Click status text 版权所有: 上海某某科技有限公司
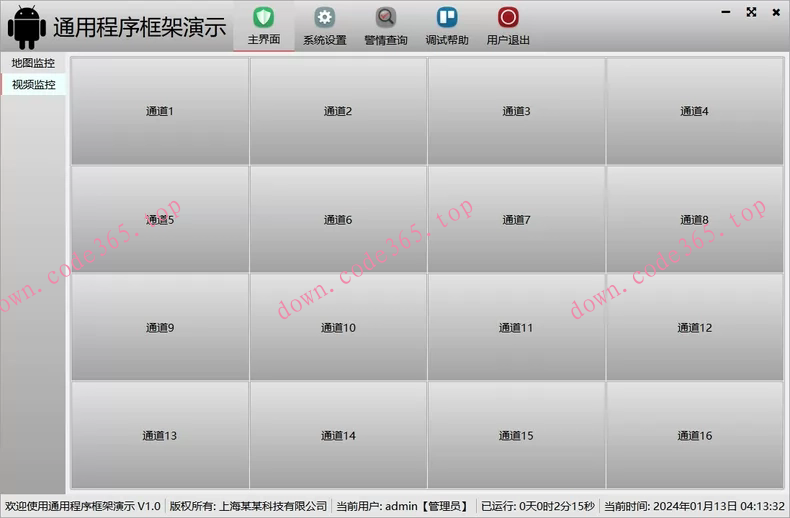790x518 pixels. click(x=248, y=506)
